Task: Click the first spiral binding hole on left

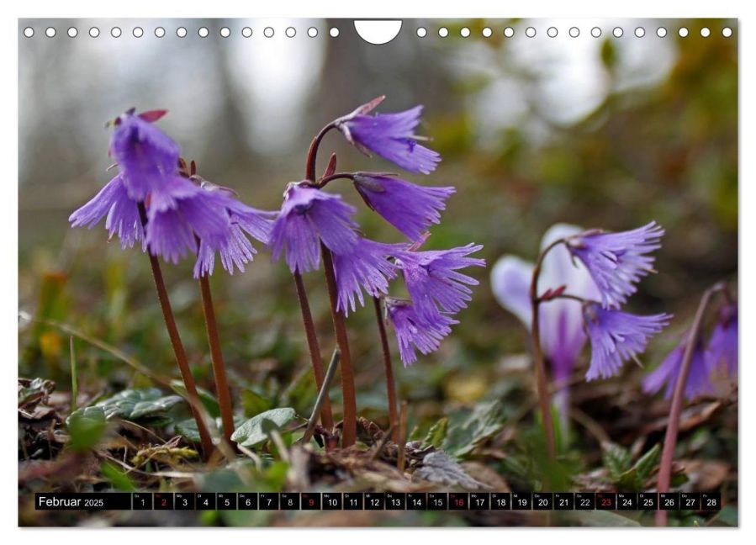Action: point(29,32)
